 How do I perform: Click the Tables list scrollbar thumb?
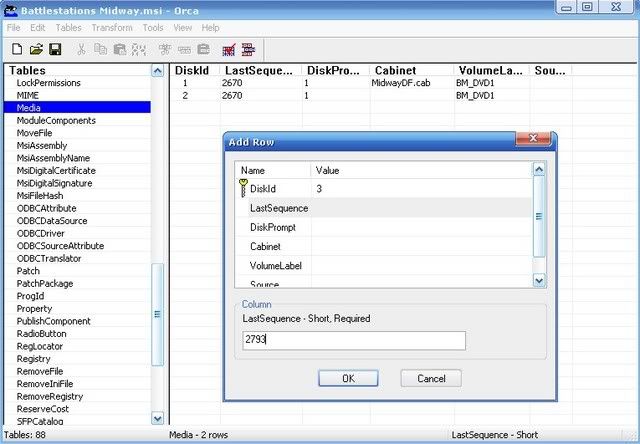pyautogui.click(x=157, y=314)
